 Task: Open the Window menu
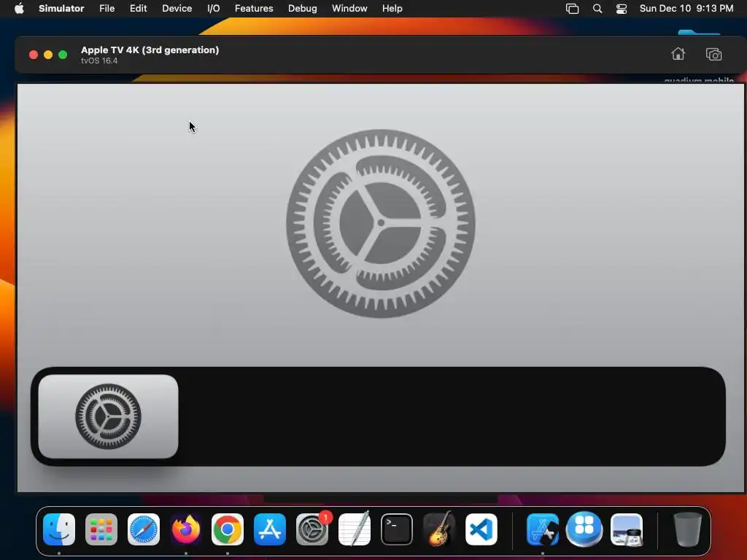349,9
